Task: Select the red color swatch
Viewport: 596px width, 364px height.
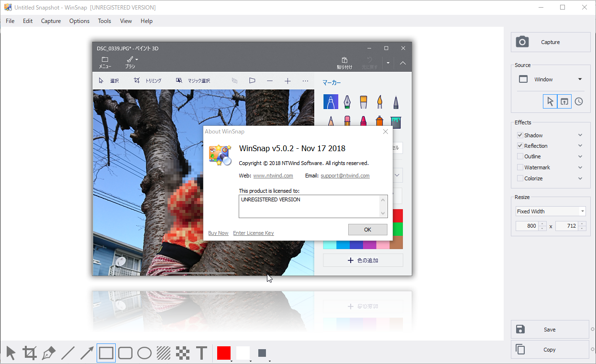Action: [224, 353]
